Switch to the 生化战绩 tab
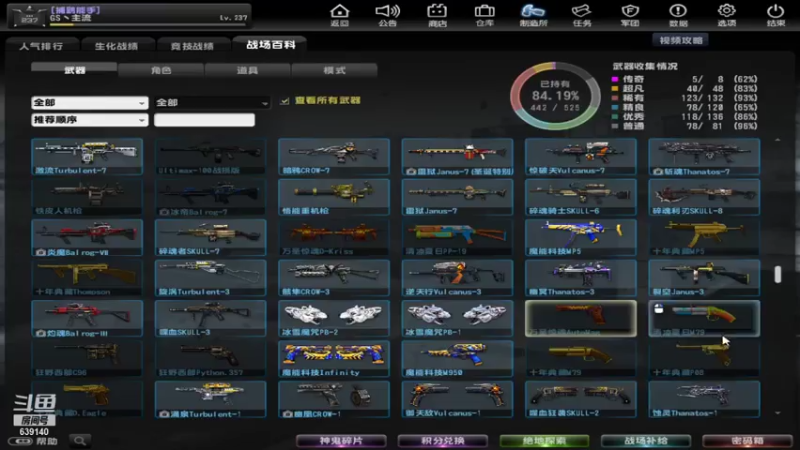This screenshot has height=450, width=800. 116,46
